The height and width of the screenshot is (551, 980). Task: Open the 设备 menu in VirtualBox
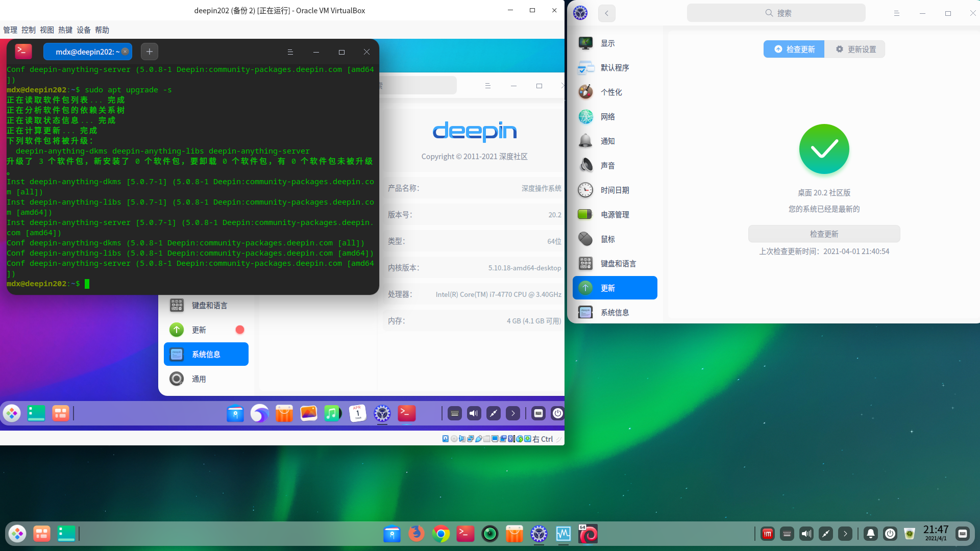[83, 30]
